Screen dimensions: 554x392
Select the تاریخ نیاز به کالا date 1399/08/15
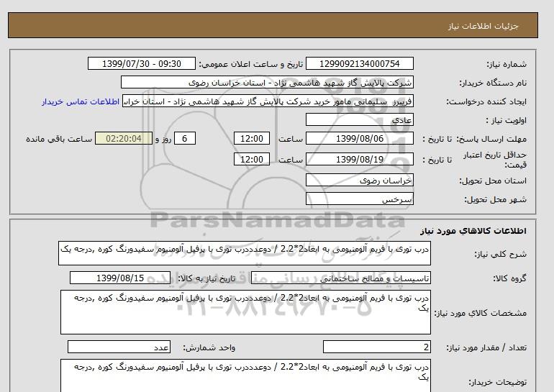pos(119,278)
